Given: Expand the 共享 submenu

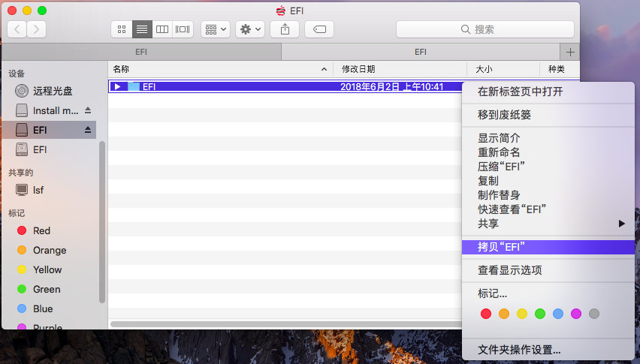Looking at the screenshot, I should [548, 224].
